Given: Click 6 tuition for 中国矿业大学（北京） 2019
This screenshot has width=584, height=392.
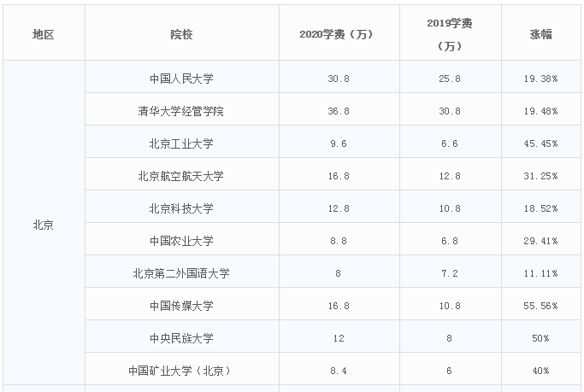Looking at the screenshot, I should [x=449, y=371].
